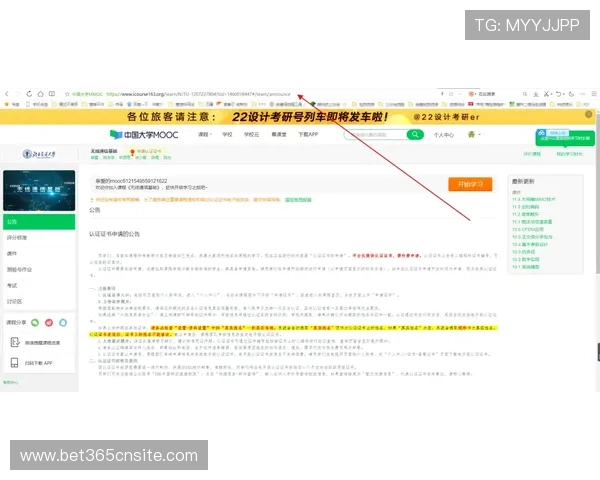Open the browser hamburger menu
Viewport: 600px width, 480px height.
[x=594, y=94]
